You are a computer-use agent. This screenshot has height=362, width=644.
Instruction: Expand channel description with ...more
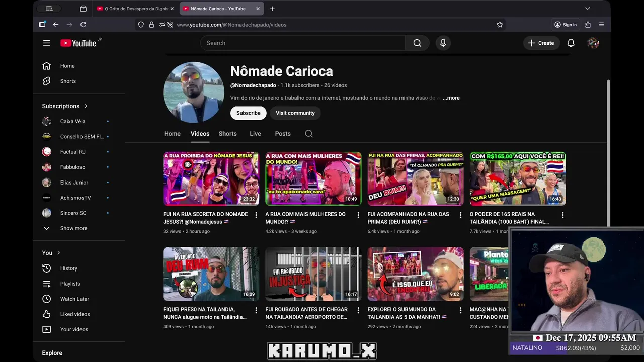451,98
